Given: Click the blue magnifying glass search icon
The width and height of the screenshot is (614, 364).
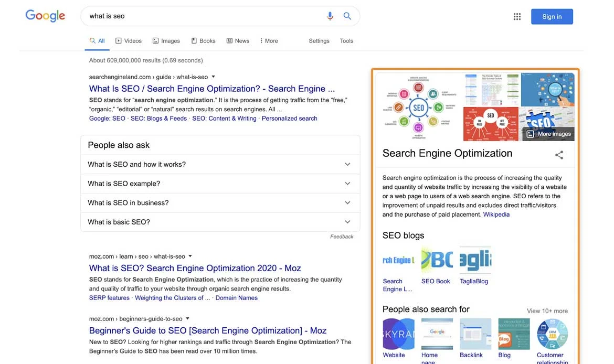Looking at the screenshot, I should 347,16.
